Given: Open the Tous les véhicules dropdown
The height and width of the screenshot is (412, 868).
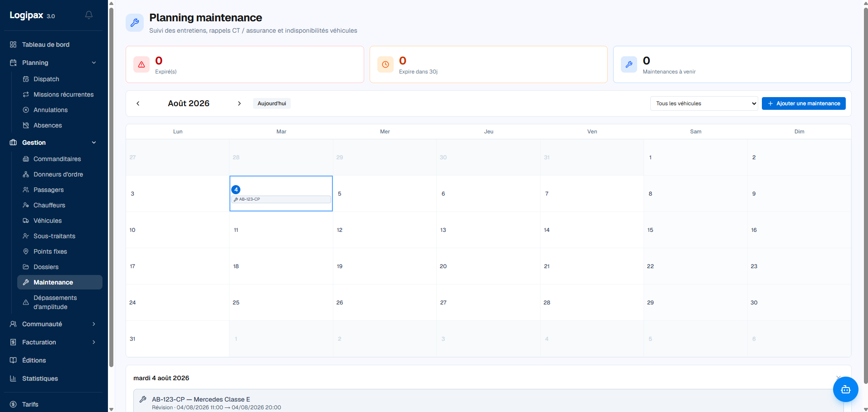Looking at the screenshot, I should (704, 103).
